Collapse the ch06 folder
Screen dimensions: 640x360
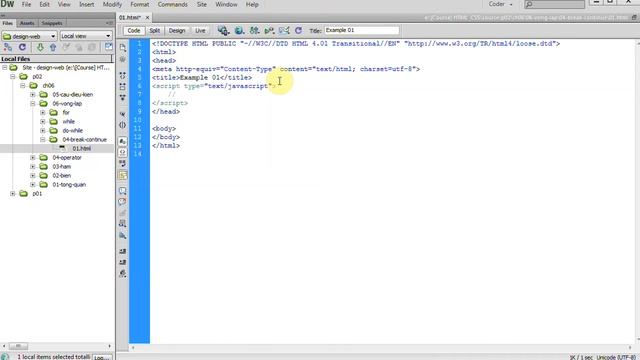[23, 85]
